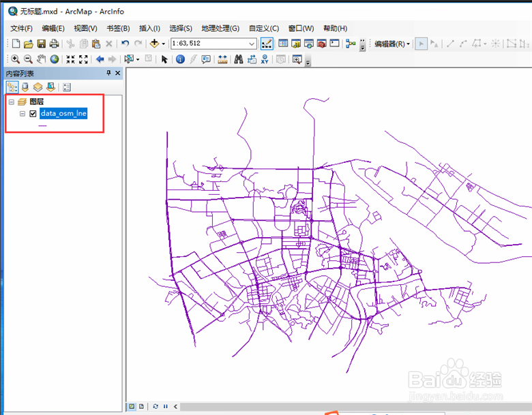Open the viewer window tool

(297, 59)
